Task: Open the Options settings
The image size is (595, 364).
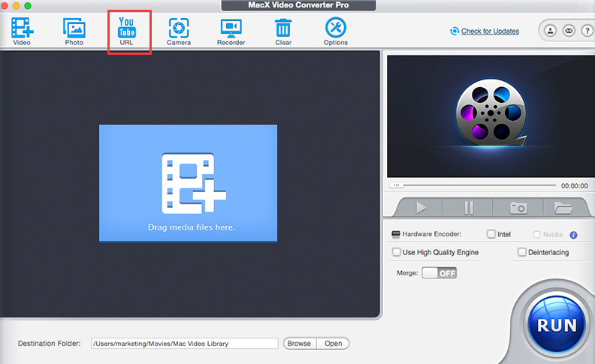Action: coord(336,32)
